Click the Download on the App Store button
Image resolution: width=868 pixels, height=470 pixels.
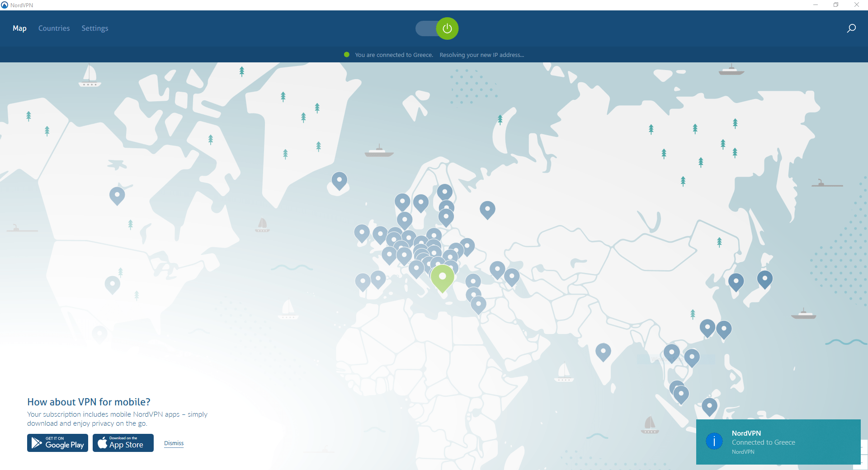123,443
